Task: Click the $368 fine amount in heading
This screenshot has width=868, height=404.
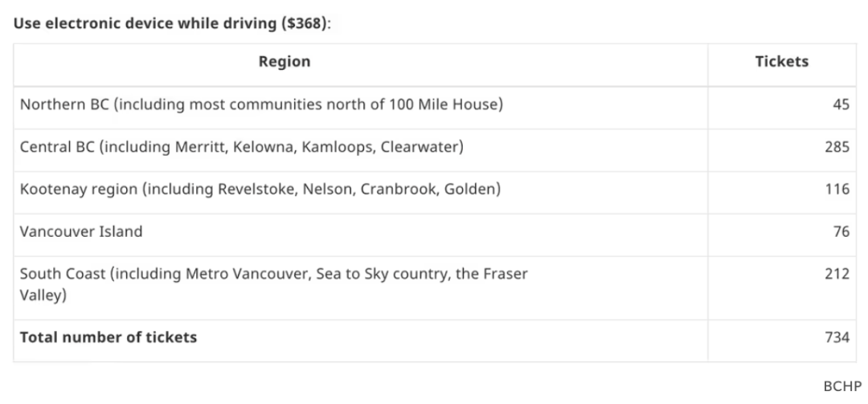Action: click(x=303, y=23)
